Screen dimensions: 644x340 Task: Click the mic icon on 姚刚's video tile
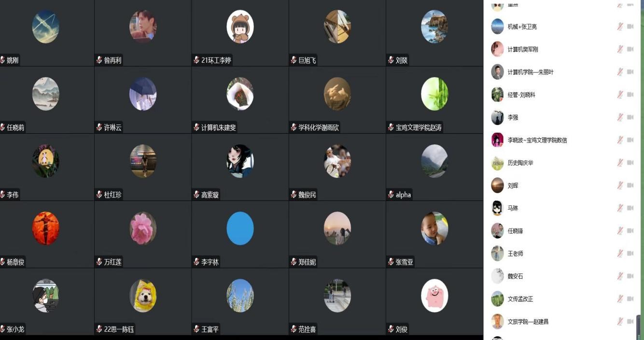[3, 60]
